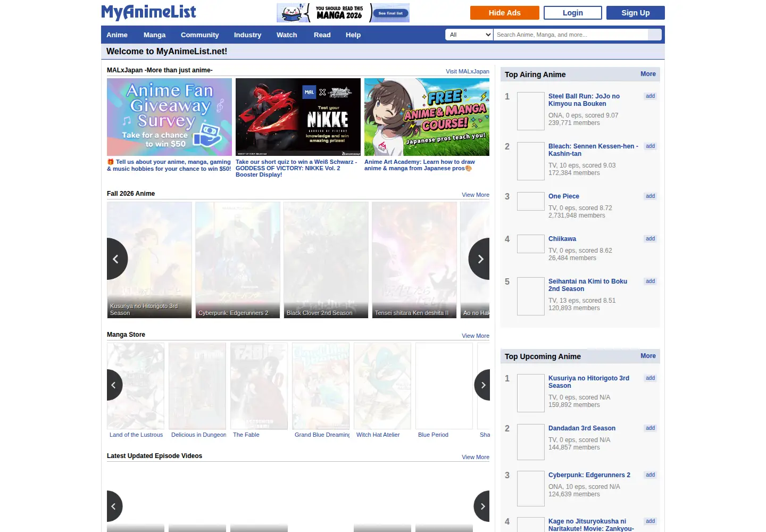Click the MyAnimeList logo

[x=148, y=12]
